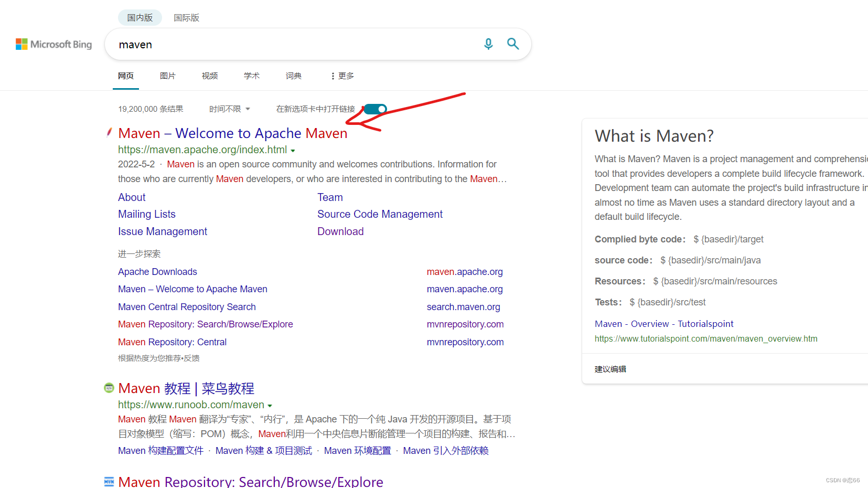The image size is (868, 488).
Task: Open Maven Repository: Search/Browse/Explore explore link
Action: tap(206, 324)
